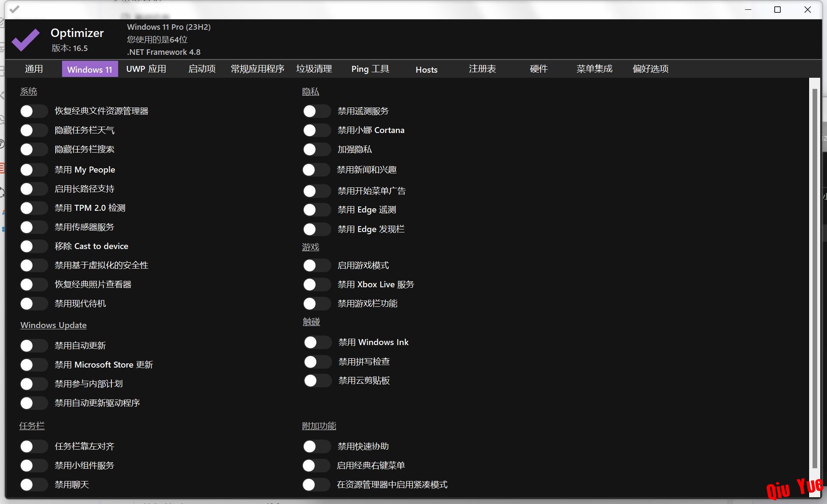
Task: Toggle 禁用参与内部计划 switch
Action: point(34,384)
